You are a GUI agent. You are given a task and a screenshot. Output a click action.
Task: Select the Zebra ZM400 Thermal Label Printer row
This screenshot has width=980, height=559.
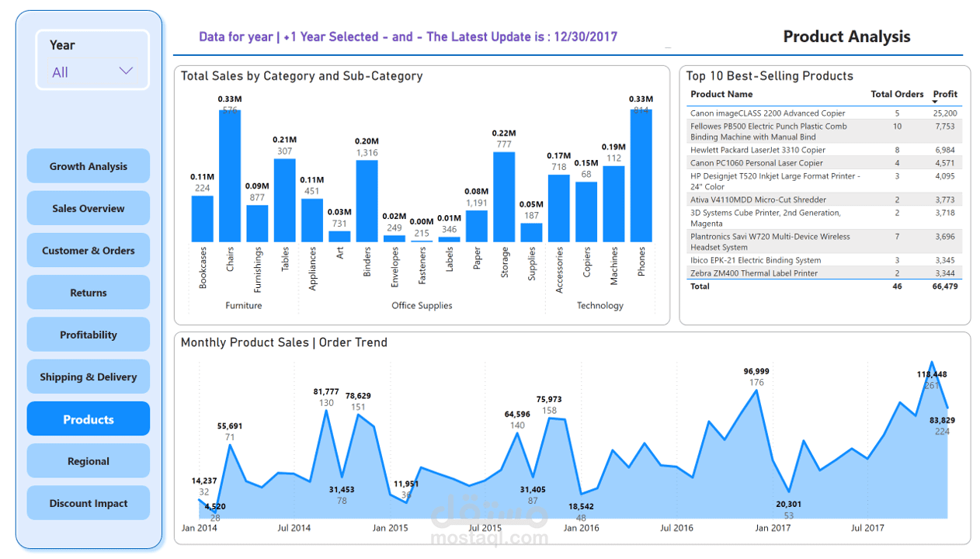pos(825,273)
